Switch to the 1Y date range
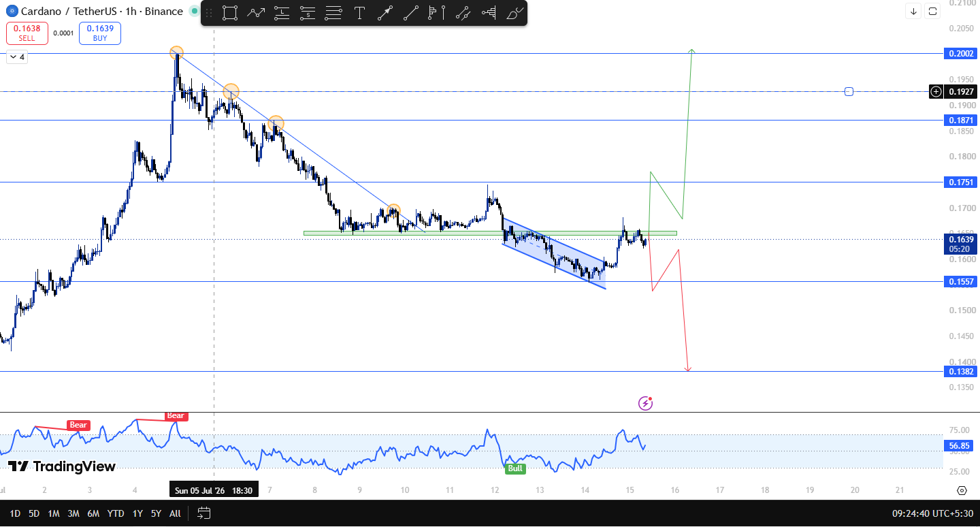Image resolution: width=980 pixels, height=527 pixels. click(x=137, y=513)
